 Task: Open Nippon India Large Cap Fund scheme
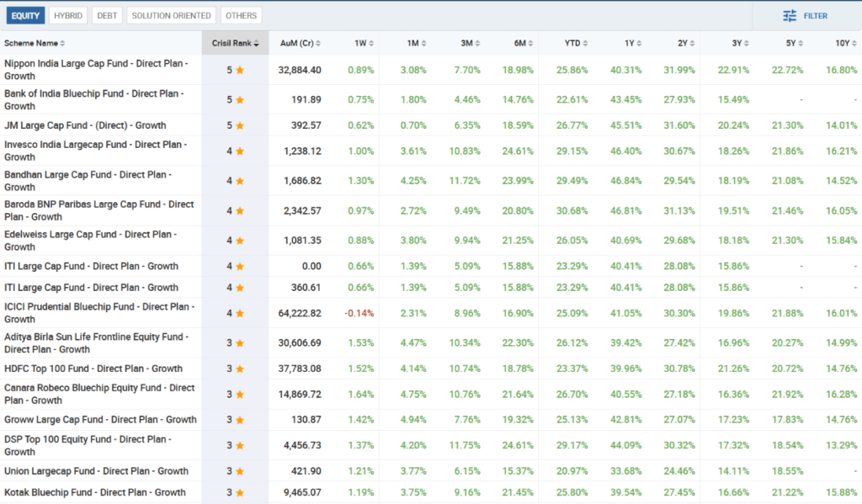coord(96,70)
